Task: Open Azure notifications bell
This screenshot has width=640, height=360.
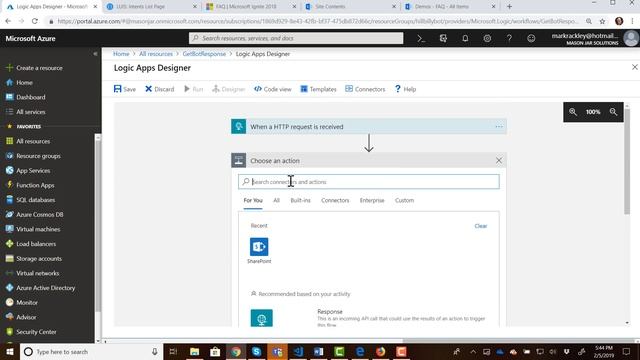Action: pyautogui.click(x=465, y=38)
